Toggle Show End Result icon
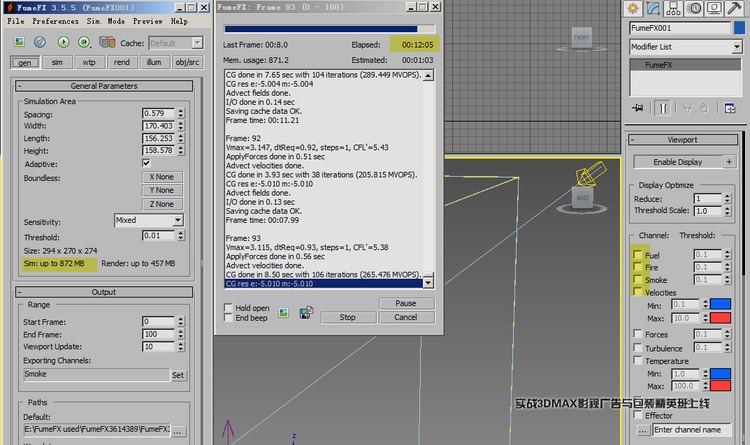This screenshot has width=750, height=445. [662, 108]
